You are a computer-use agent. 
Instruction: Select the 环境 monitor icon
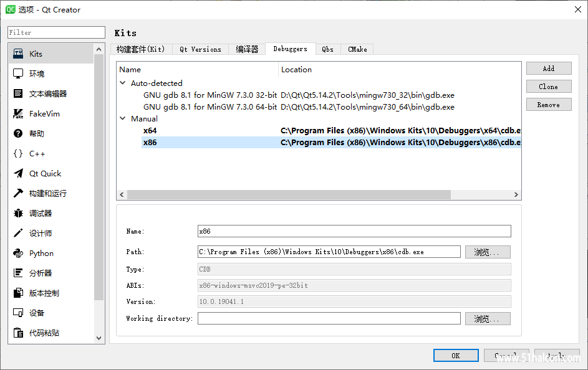[18, 74]
